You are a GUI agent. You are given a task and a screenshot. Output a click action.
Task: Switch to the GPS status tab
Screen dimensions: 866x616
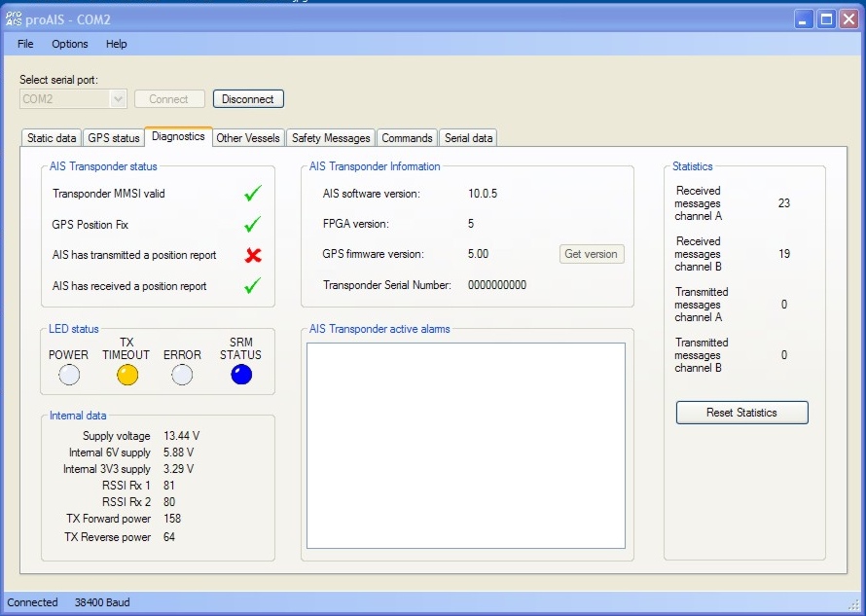tap(114, 138)
